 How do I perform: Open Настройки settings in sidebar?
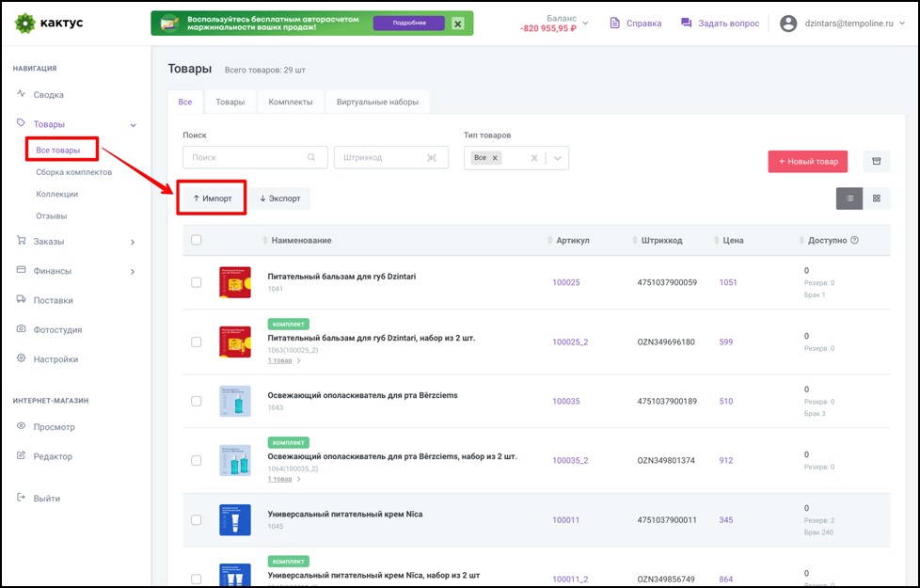point(56,359)
